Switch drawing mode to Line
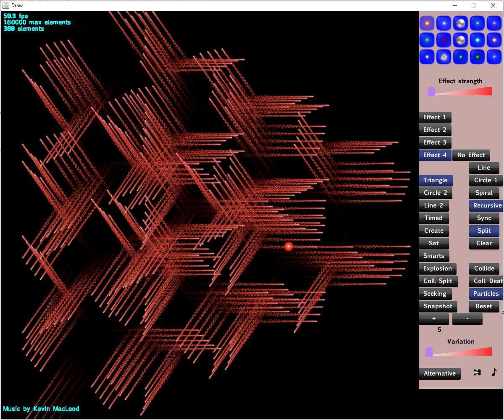 [484, 168]
